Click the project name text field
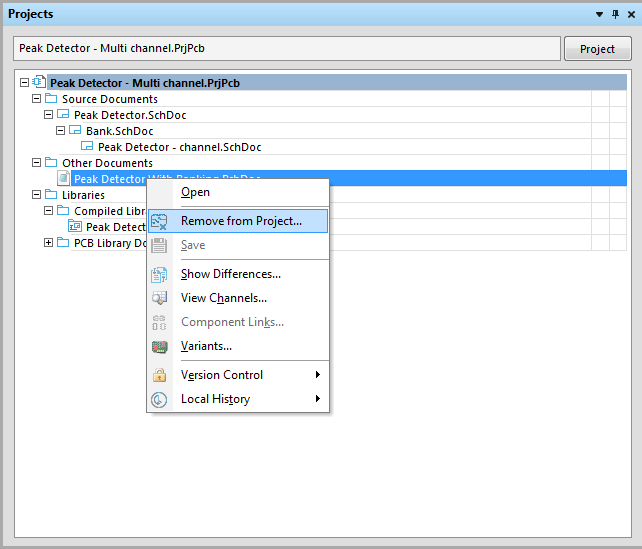 286,49
